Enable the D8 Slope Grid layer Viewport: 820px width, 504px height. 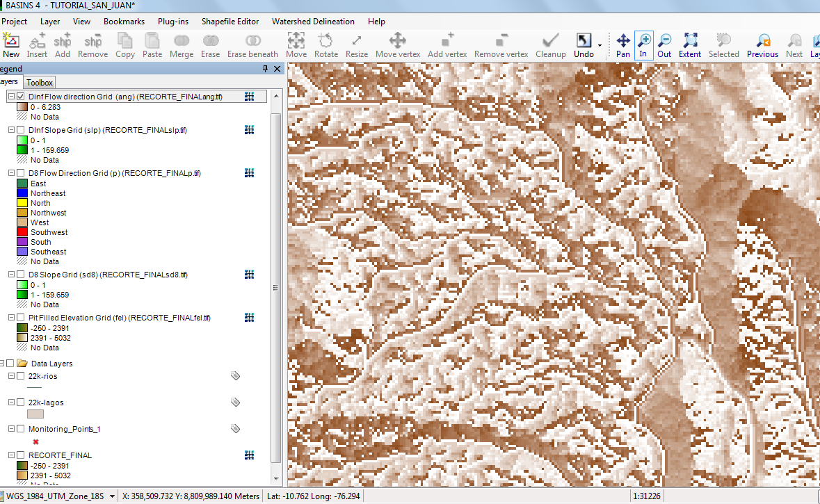(20, 274)
